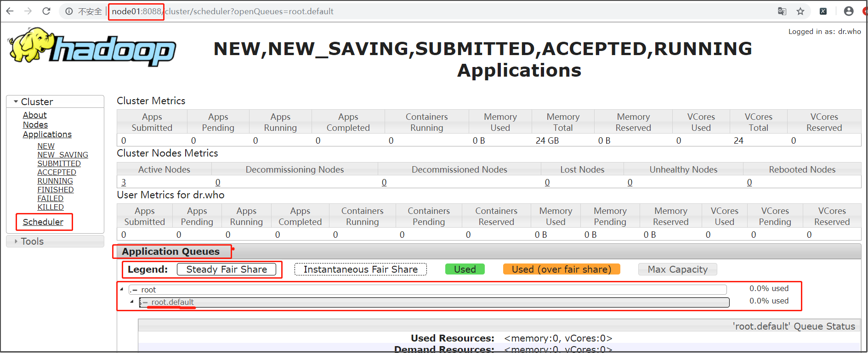Click the Steady Fair Share legend box
Viewport: 868px width, 353px height.
click(x=227, y=269)
